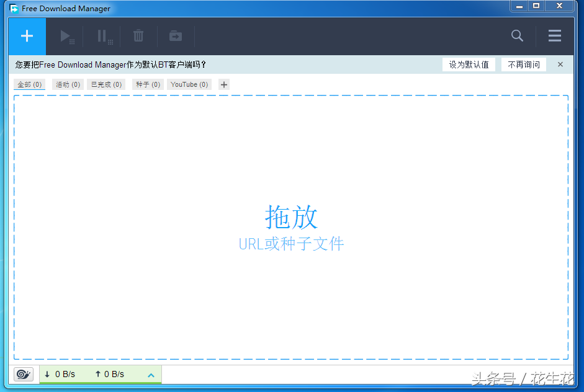
Task: Select the 全部 (0) tab
Action: pyautogui.click(x=29, y=84)
